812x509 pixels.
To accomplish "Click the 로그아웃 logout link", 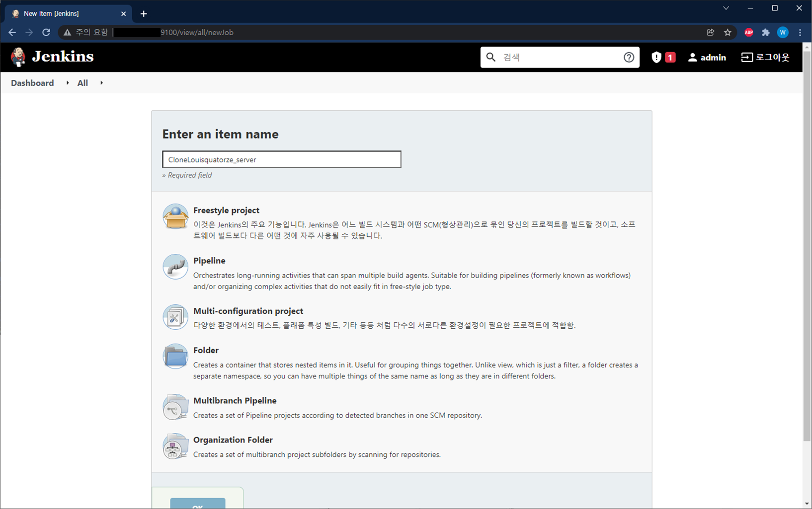I will [765, 57].
